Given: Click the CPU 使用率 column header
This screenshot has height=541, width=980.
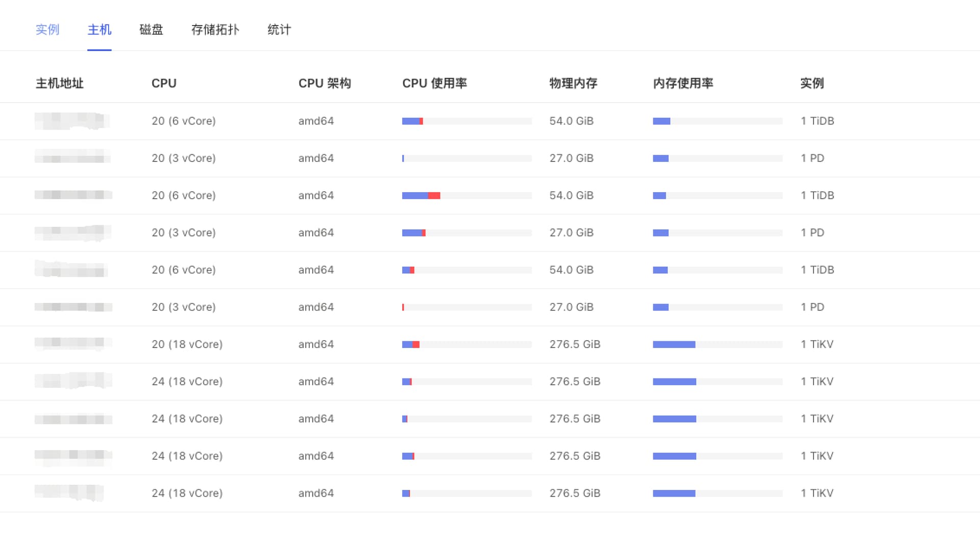Looking at the screenshot, I should pyautogui.click(x=434, y=83).
